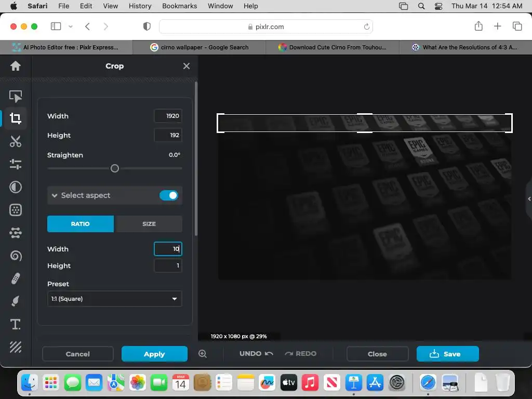Click the Crop panel vertical scrollbar
Viewport: 532px width, 399px height.
pyautogui.click(x=196, y=159)
